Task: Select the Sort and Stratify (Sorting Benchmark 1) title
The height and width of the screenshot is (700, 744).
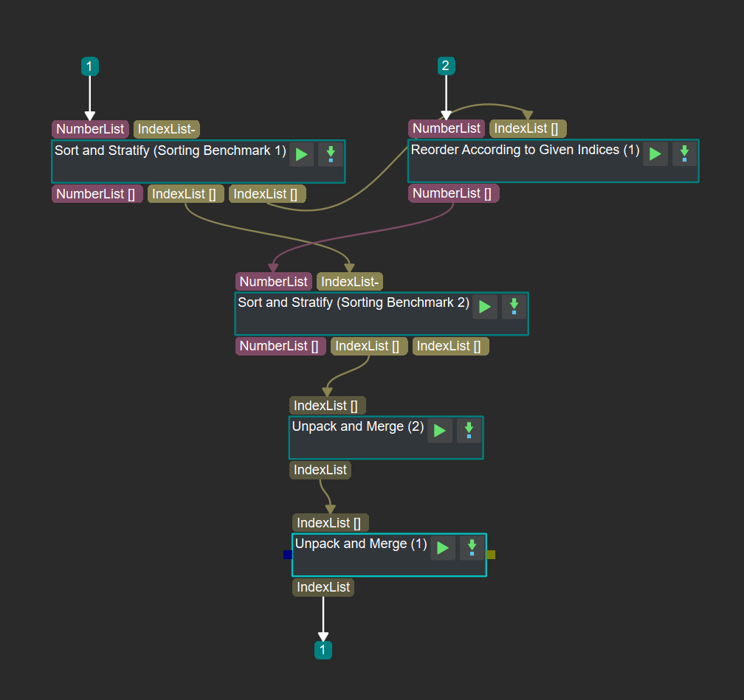Action: pos(170,150)
